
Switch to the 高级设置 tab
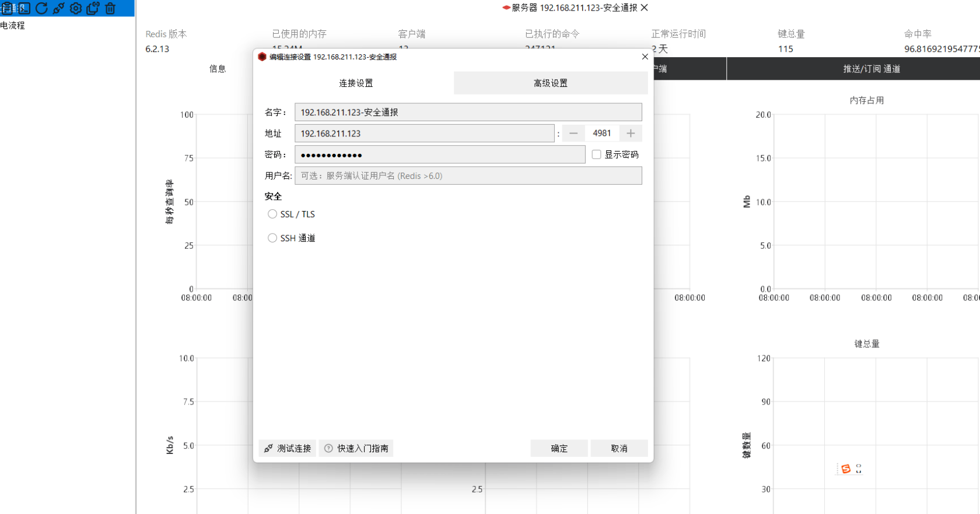(551, 83)
